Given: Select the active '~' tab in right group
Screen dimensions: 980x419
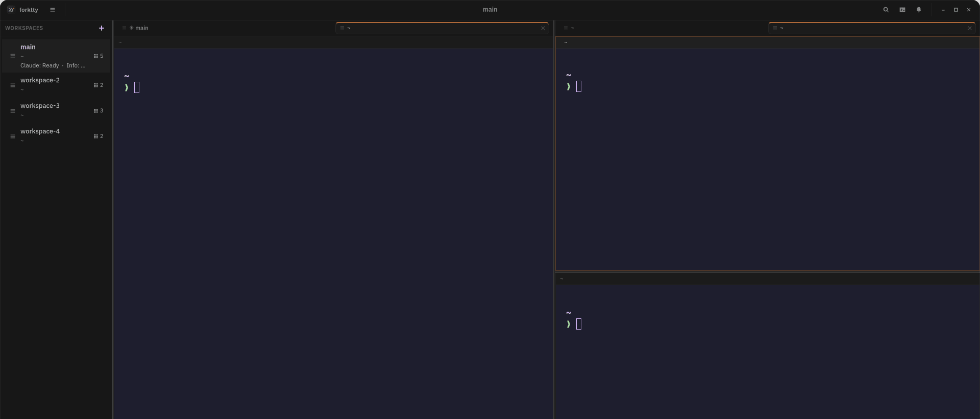Looking at the screenshot, I should [872, 28].
